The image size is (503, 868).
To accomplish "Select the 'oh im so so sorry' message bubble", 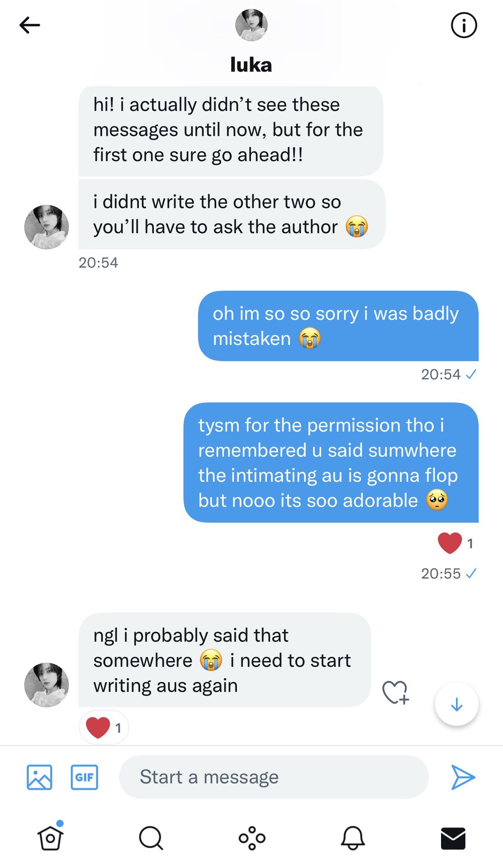I will point(338,326).
